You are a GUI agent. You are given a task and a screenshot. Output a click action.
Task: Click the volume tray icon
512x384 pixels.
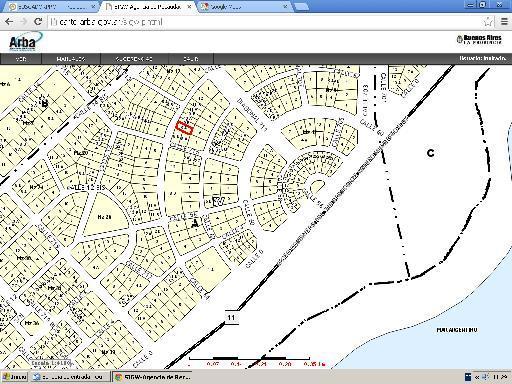[486, 377]
